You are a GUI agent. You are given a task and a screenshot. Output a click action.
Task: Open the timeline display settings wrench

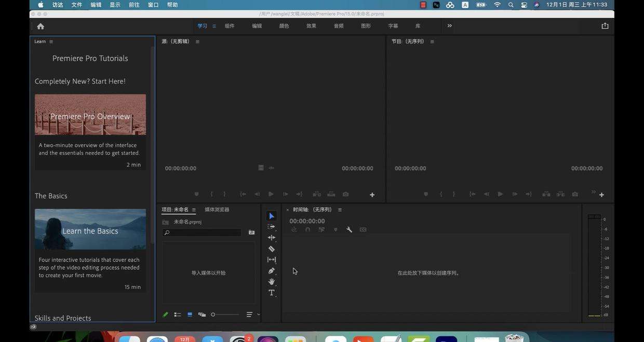click(349, 229)
